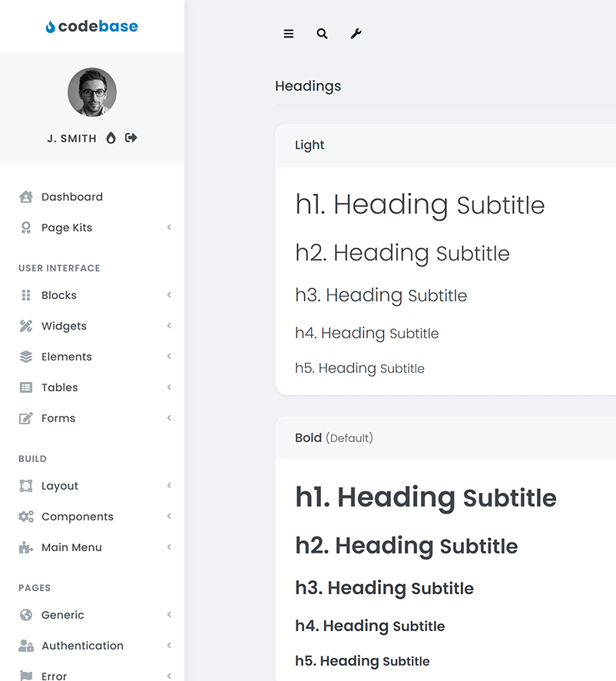
Task: Open the Generic pages link
Action: click(63, 615)
